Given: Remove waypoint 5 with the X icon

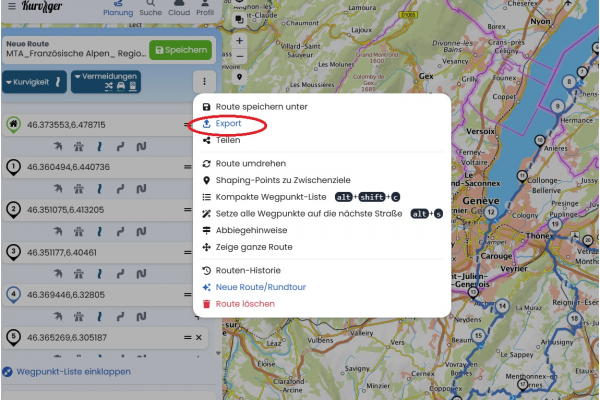Looking at the screenshot, I should [x=198, y=338].
